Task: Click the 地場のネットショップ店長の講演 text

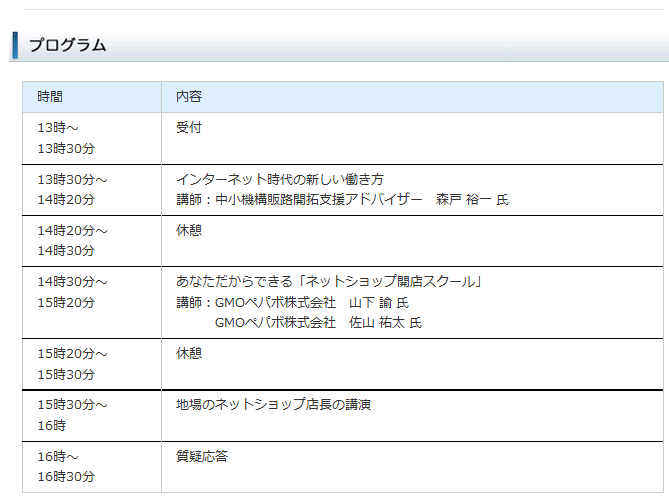Action: pyautogui.click(x=273, y=404)
